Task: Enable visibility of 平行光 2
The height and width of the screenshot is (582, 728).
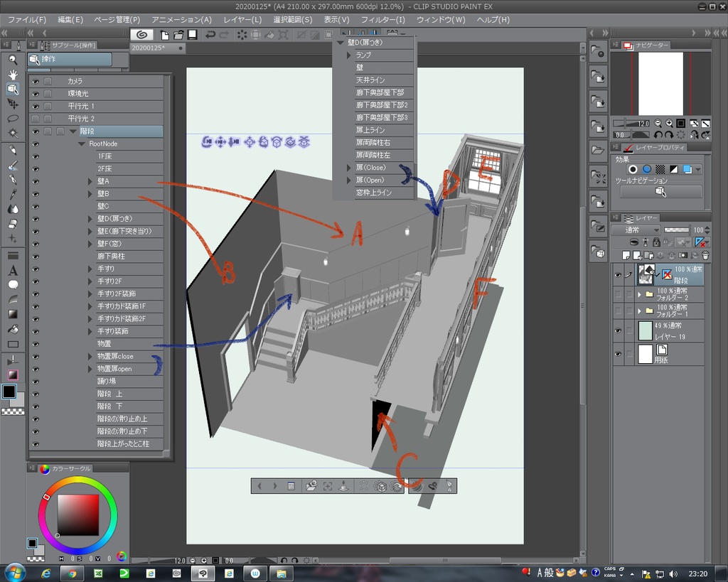Action: pos(35,119)
